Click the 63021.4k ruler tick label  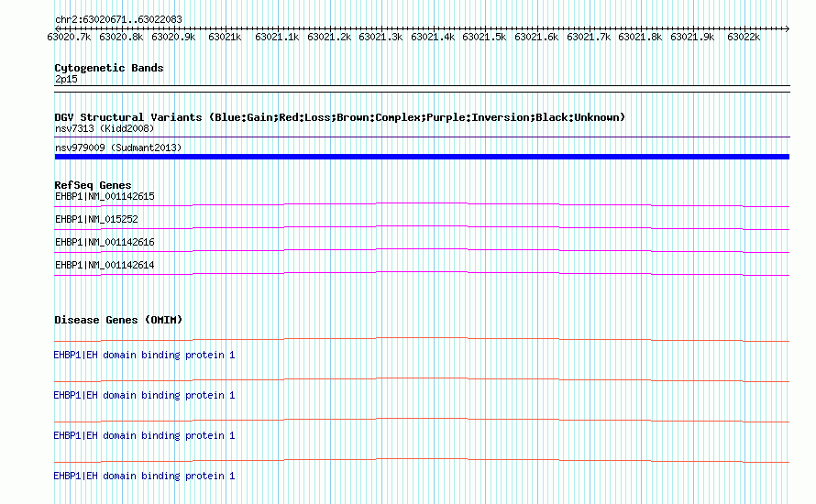click(433, 37)
